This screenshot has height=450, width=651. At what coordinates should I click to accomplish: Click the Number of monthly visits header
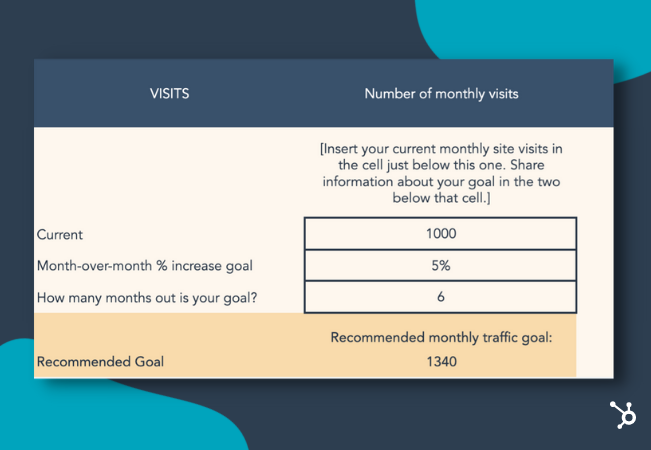pyautogui.click(x=441, y=94)
